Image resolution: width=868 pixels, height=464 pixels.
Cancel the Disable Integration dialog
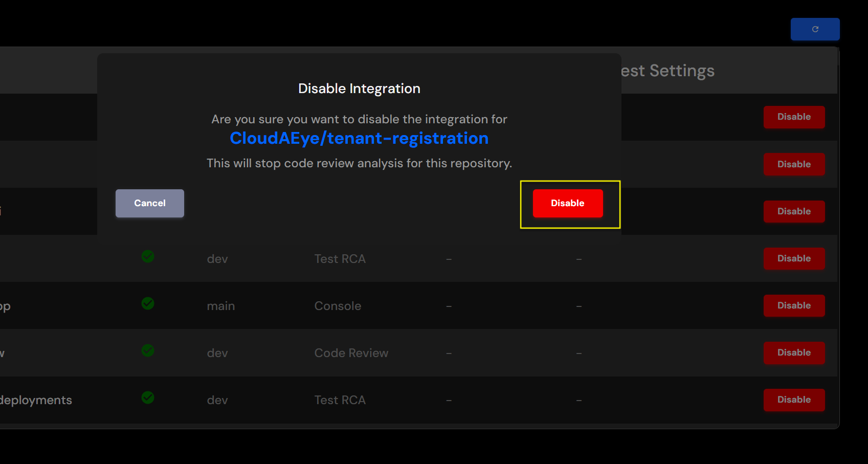149,203
